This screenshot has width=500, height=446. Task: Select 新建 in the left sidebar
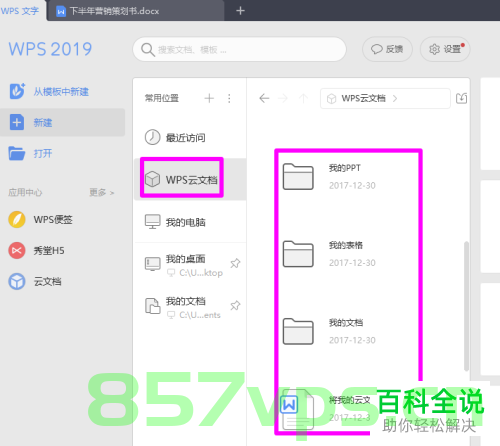click(62, 122)
